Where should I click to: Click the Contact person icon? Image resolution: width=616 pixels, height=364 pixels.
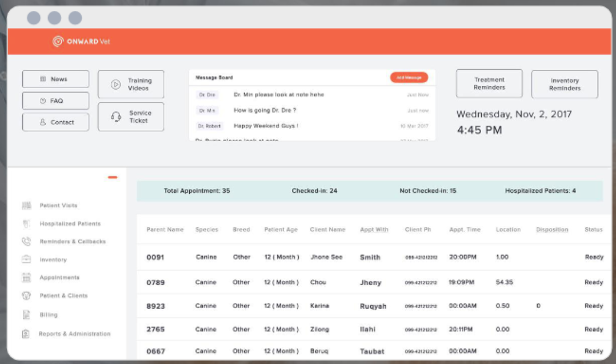point(43,122)
